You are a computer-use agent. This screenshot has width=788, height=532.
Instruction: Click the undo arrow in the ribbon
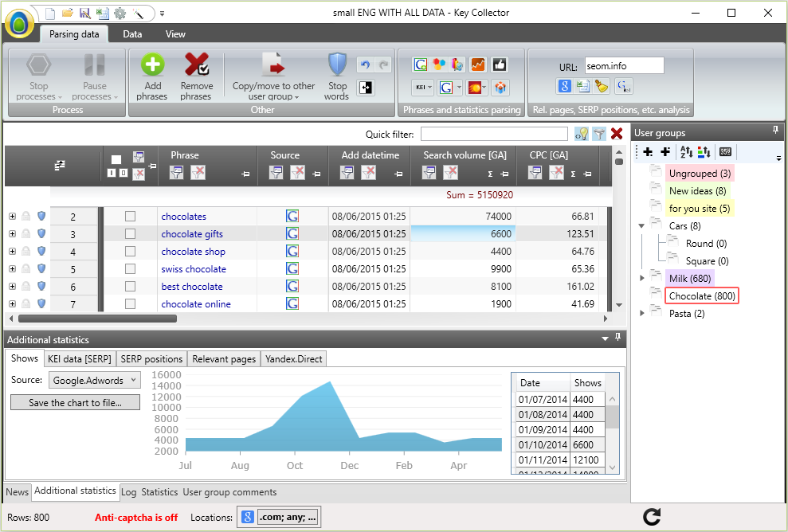[x=365, y=66]
